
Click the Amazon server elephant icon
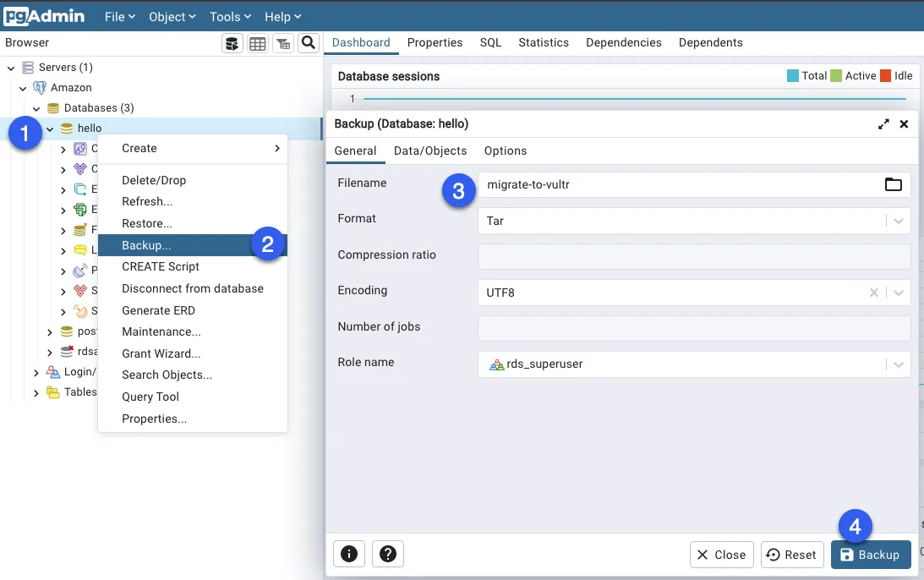coord(40,88)
